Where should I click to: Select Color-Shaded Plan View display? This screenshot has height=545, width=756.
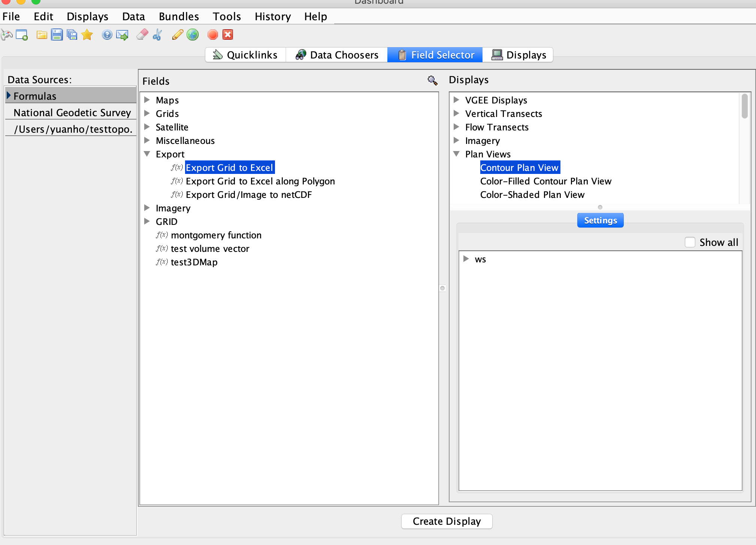click(x=532, y=195)
